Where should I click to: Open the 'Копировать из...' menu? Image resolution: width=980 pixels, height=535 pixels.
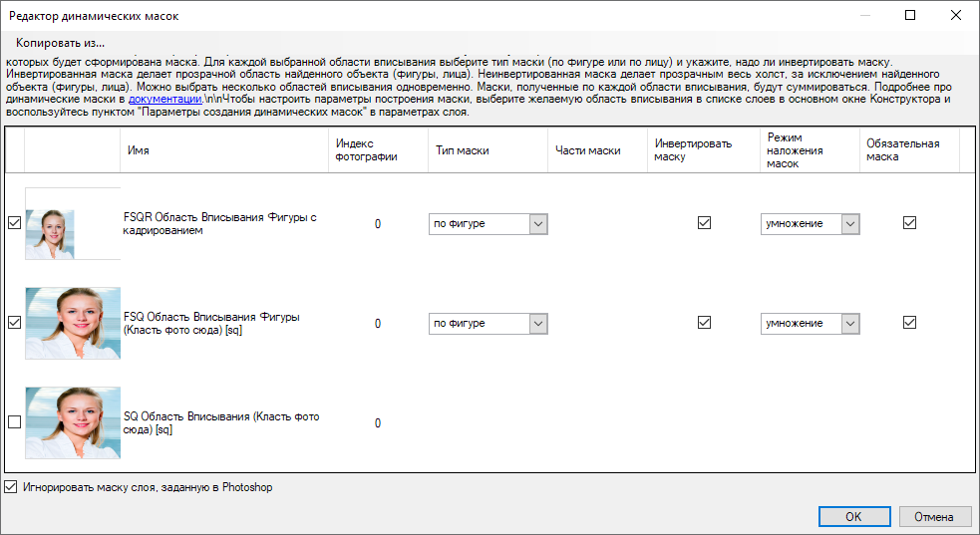pyautogui.click(x=60, y=43)
